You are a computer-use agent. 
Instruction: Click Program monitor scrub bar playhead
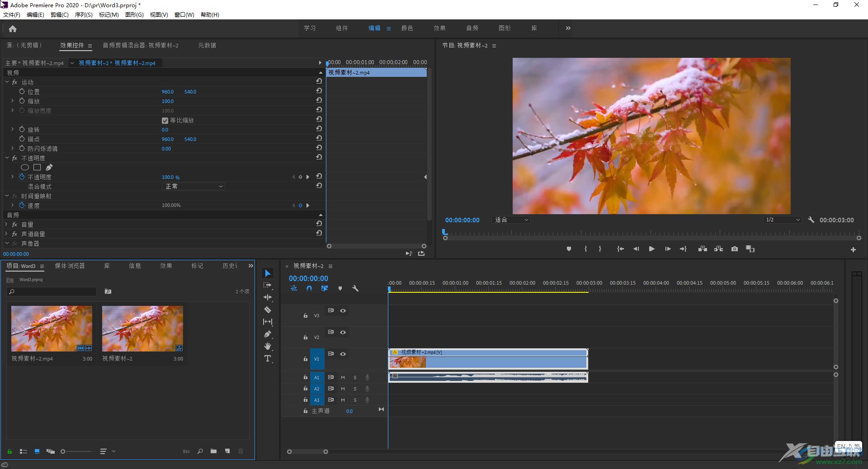445,232
